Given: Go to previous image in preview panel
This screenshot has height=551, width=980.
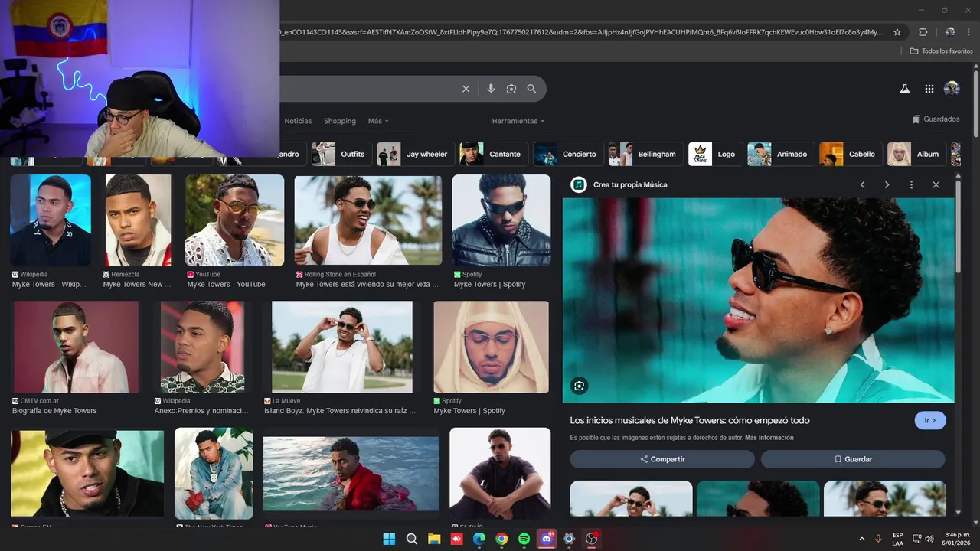Looking at the screenshot, I should pos(862,184).
